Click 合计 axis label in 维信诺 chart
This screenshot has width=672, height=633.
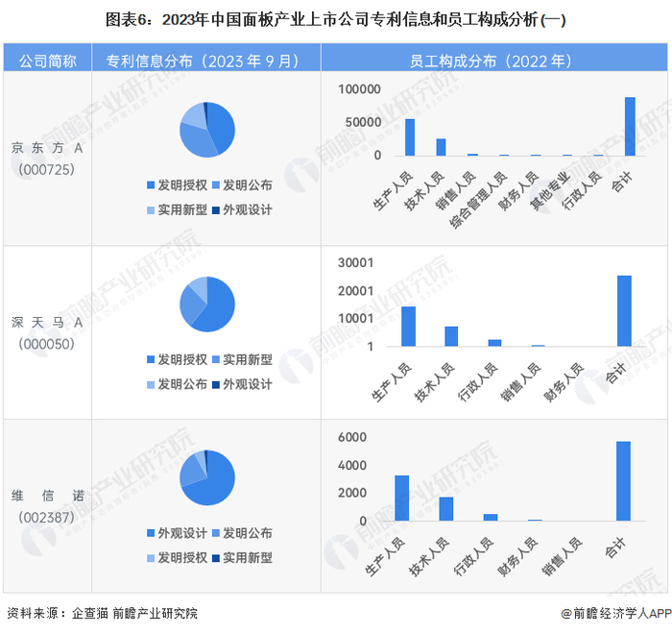click(x=616, y=548)
